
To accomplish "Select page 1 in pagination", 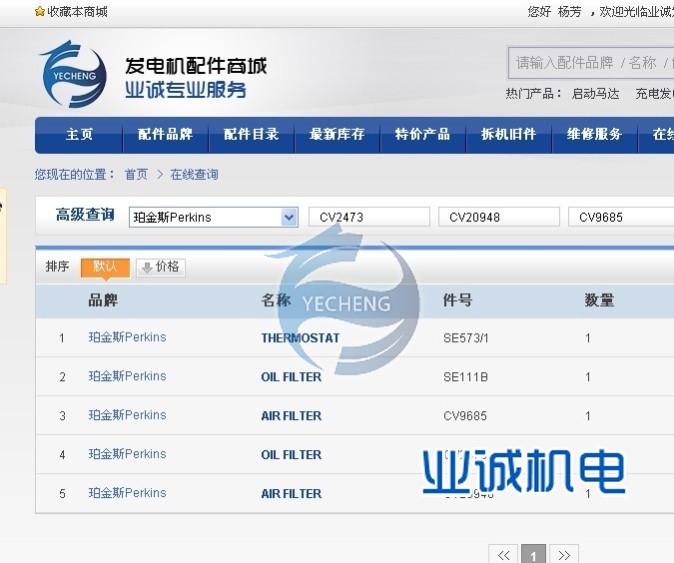I will 534,555.
